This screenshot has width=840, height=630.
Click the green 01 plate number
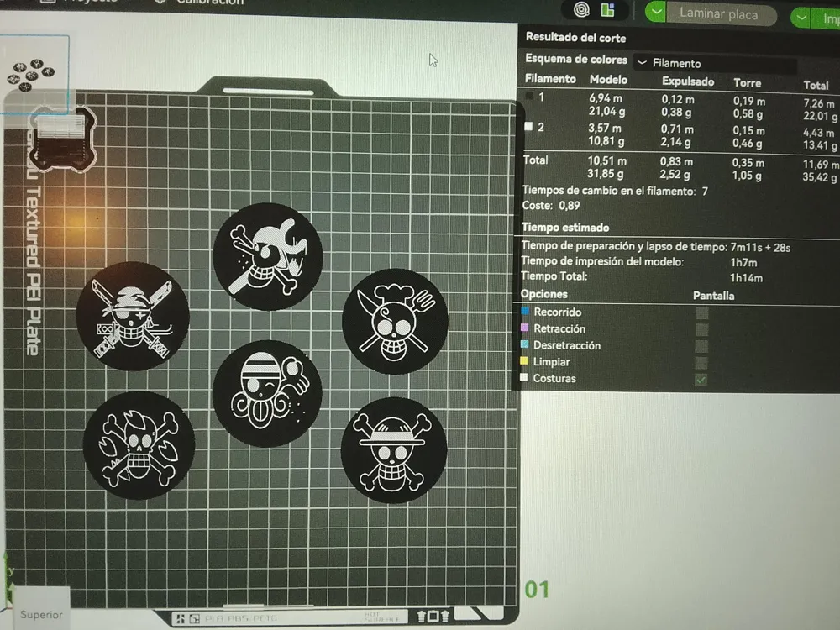(x=537, y=590)
